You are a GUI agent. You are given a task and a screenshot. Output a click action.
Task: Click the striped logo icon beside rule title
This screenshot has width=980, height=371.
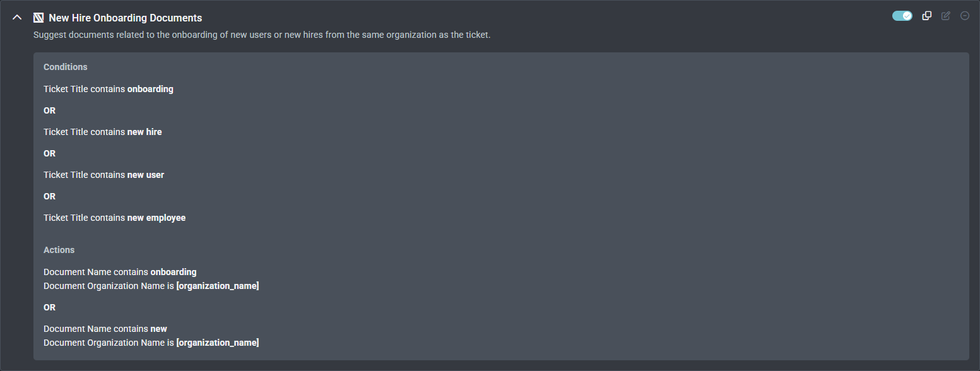pyautogui.click(x=38, y=18)
